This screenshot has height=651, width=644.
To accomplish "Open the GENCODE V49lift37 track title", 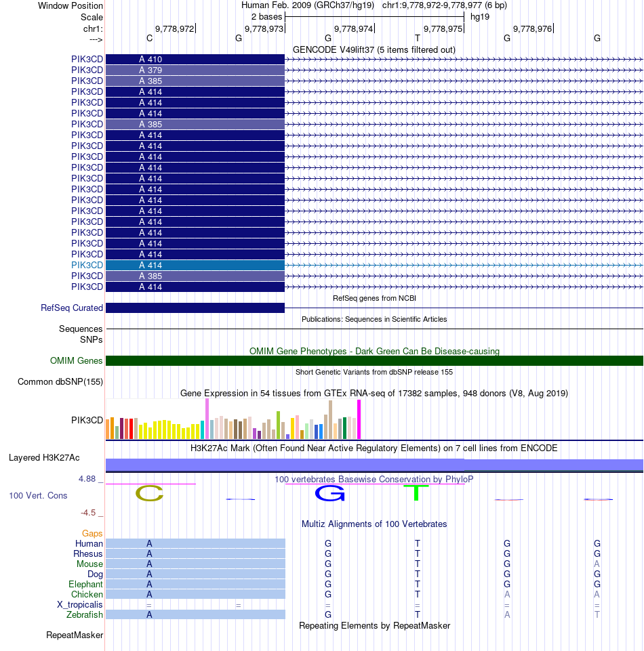I will [374, 50].
